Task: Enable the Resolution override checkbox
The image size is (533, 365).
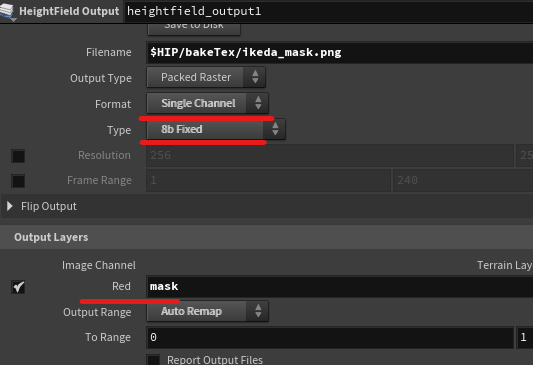Action: [18, 156]
